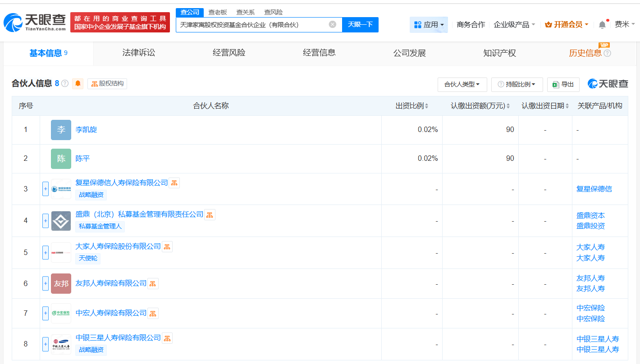Click the notification bell in top right
This screenshot has height=364, width=640.
coord(601,24)
